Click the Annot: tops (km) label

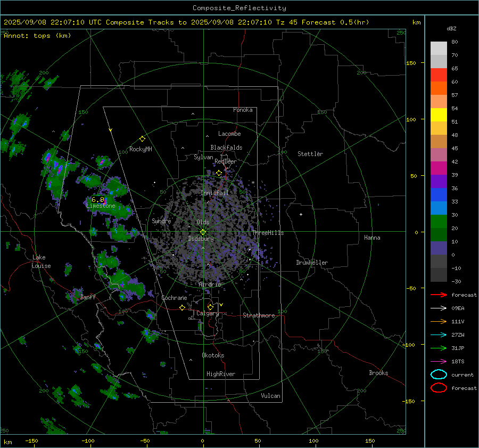(x=37, y=36)
